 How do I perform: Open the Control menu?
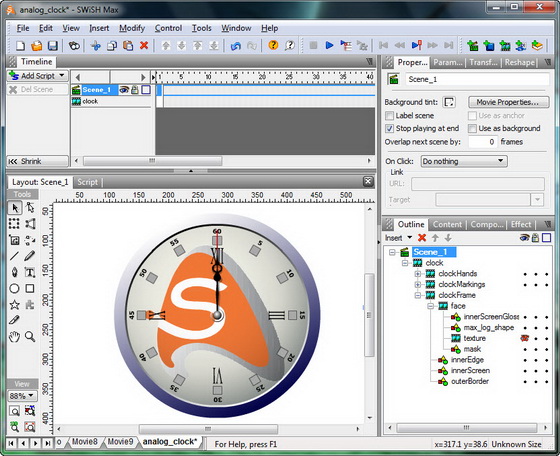coord(168,28)
